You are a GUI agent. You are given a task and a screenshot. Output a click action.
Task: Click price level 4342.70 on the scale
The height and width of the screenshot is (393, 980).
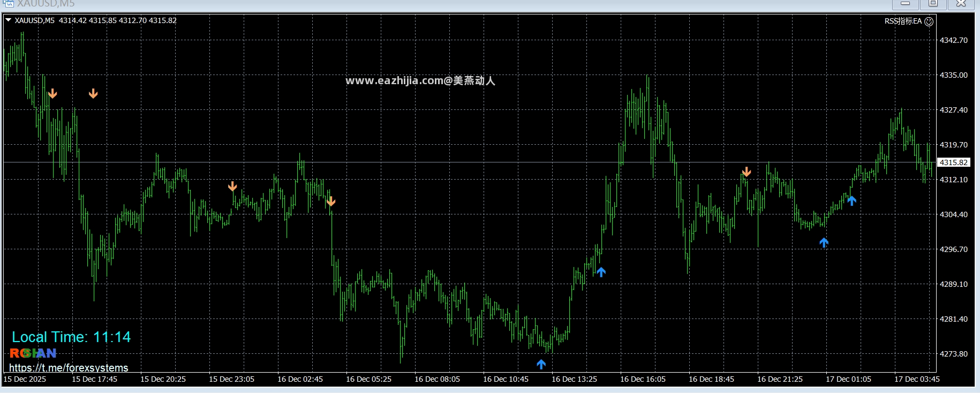[x=954, y=40]
